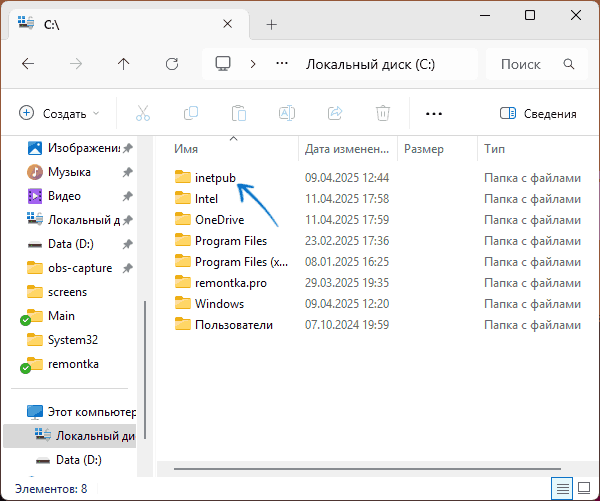Image resolution: width=600 pixels, height=501 pixels.
Task: Expand the chevron after the computer icon
Action: pos(253,64)
